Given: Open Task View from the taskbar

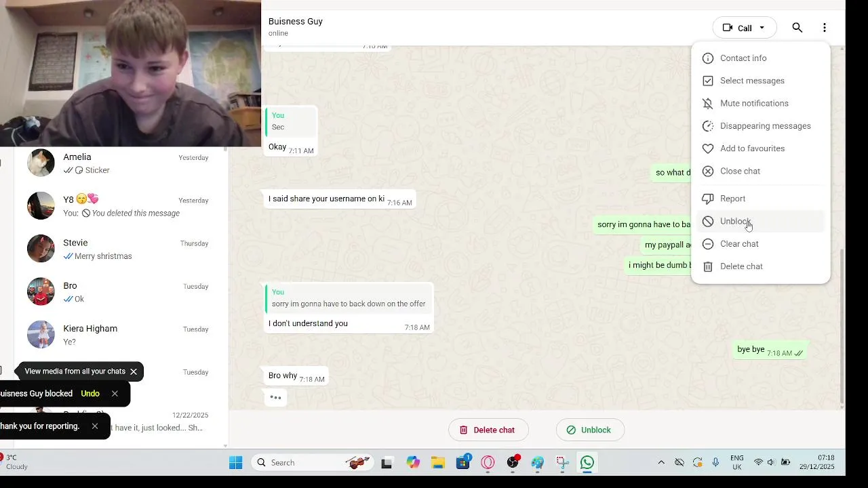Looking at the screenshot, I should click(387, 463).
